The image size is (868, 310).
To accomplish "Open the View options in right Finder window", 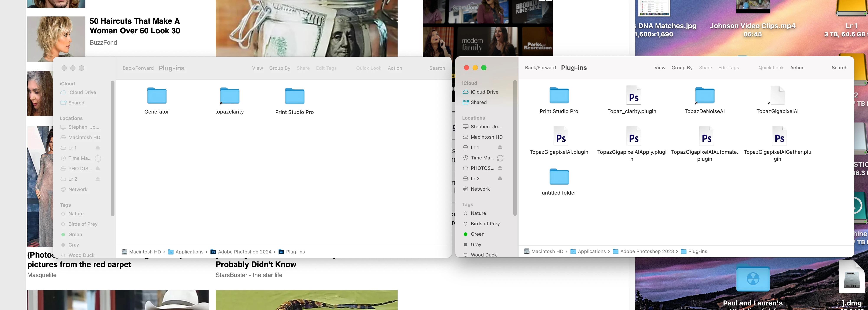I will click(x=659, y=68).
